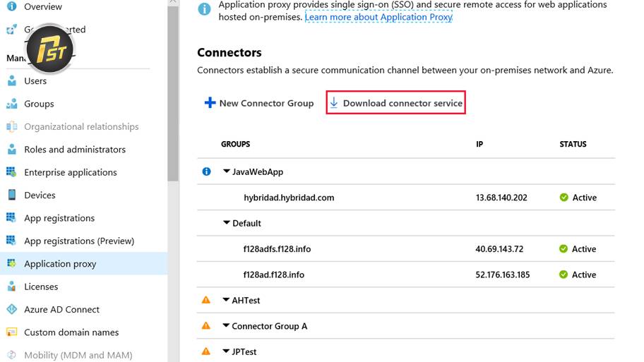Click the Custom domain names icon
This screenshot has width=644, height=362.
point(12,332)
